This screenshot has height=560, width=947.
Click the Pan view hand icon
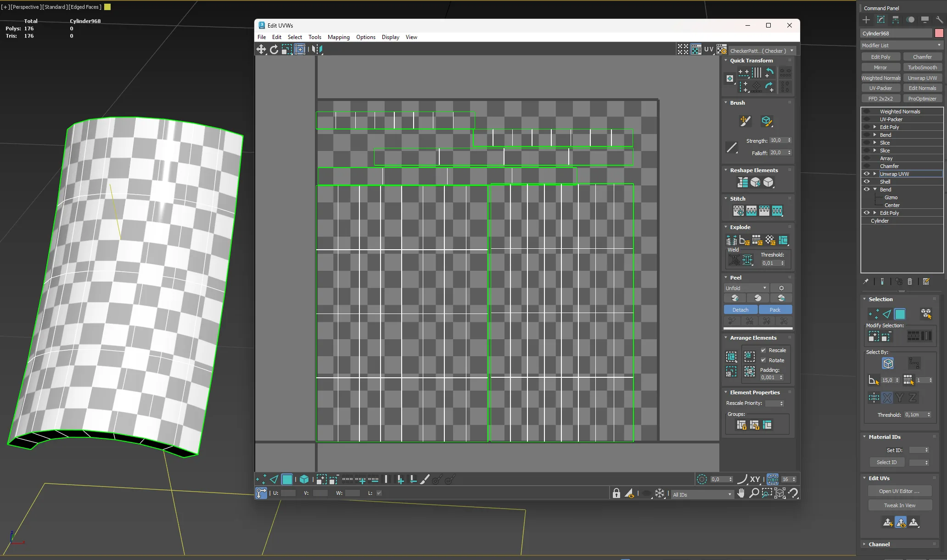pyautogui.click(x=741, y=493)
